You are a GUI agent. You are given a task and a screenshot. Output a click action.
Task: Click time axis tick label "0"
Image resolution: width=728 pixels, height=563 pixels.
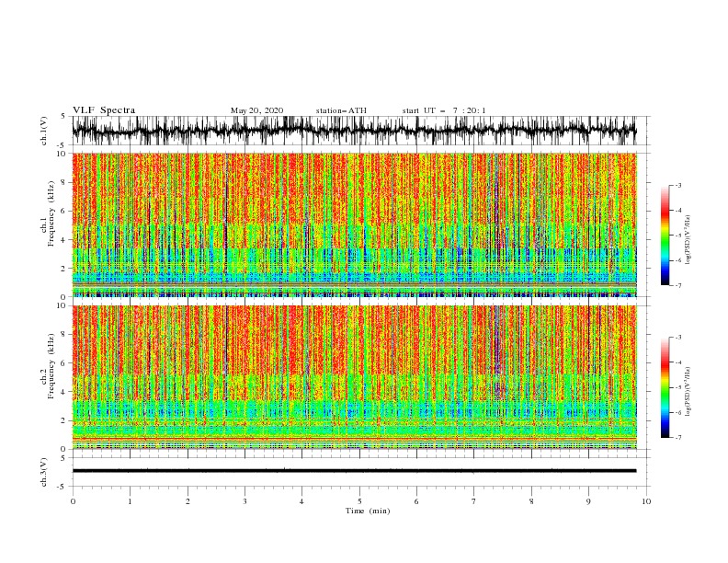[73, 501]
